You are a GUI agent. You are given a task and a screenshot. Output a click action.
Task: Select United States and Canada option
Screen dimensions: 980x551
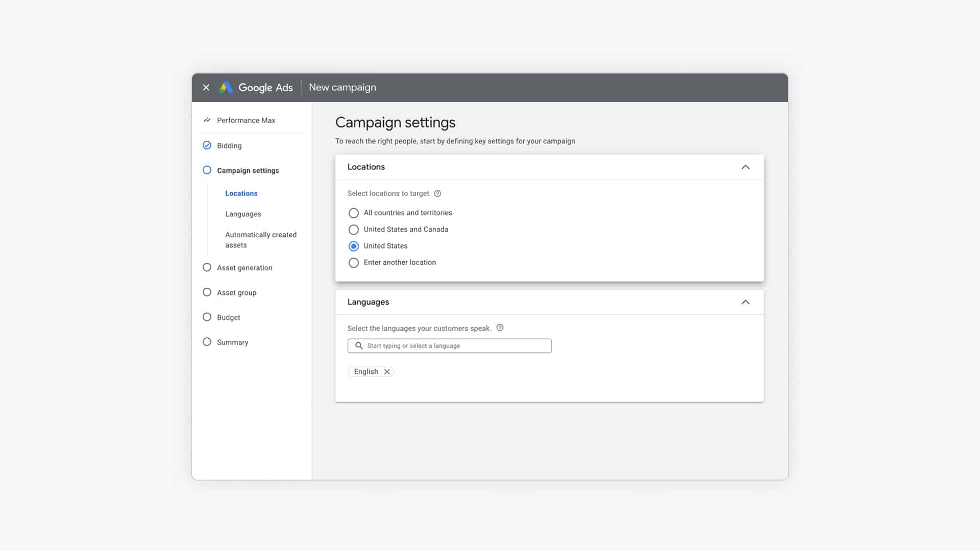pyautogui.click(x=353, y=230)
